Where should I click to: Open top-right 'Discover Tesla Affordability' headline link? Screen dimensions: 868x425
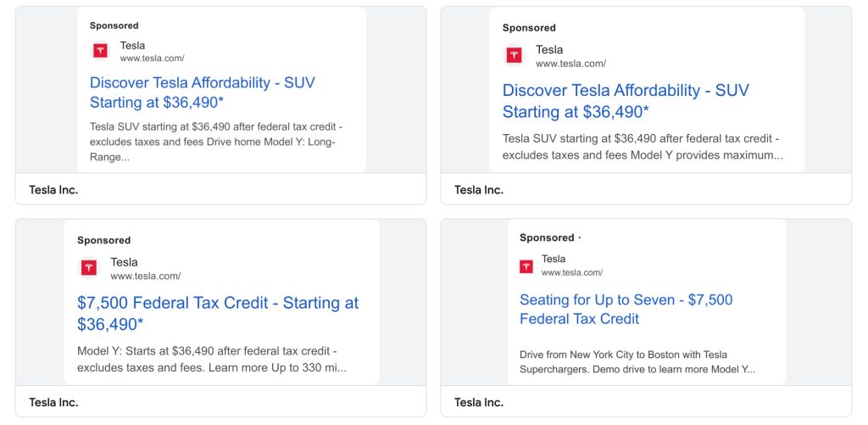coord(626,101)
